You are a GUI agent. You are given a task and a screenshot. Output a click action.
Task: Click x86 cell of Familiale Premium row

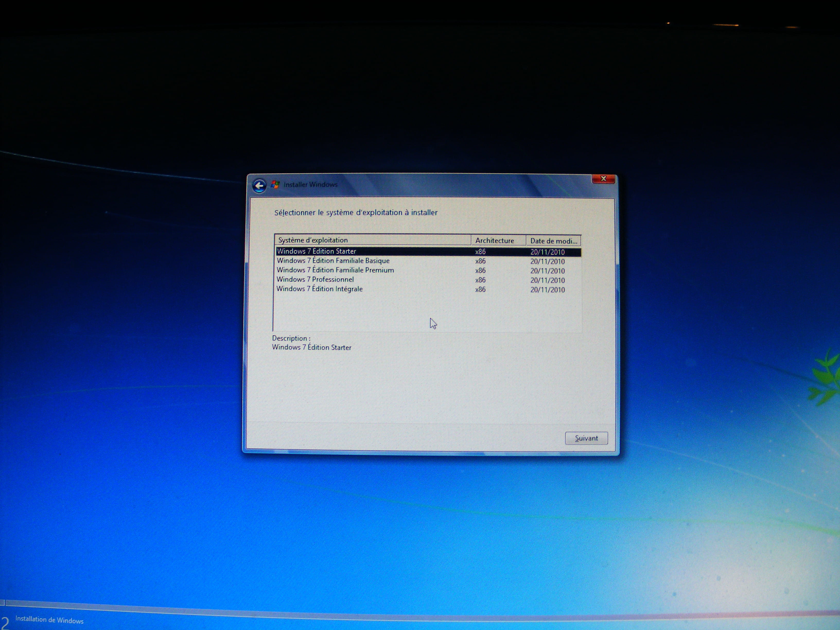[480, 270]
